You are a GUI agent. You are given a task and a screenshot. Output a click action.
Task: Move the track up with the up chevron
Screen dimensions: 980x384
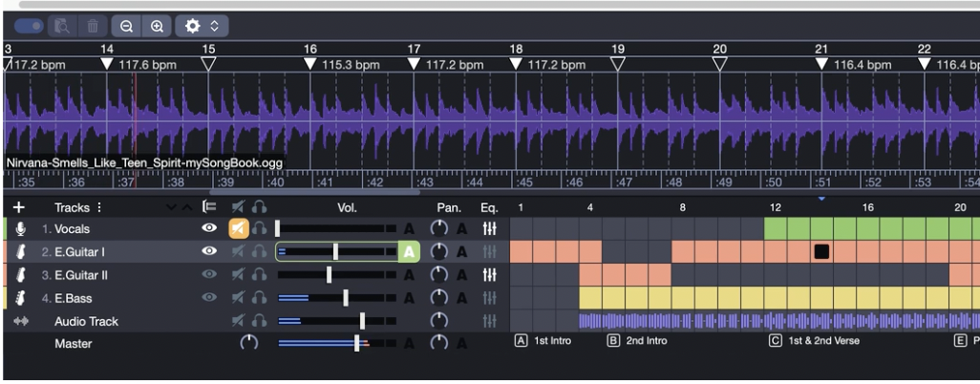[186, 207]
